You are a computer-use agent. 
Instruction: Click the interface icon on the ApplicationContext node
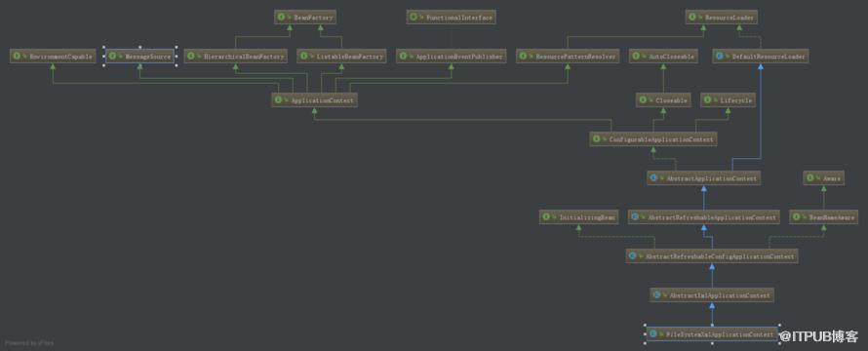[x=279, y=100]
